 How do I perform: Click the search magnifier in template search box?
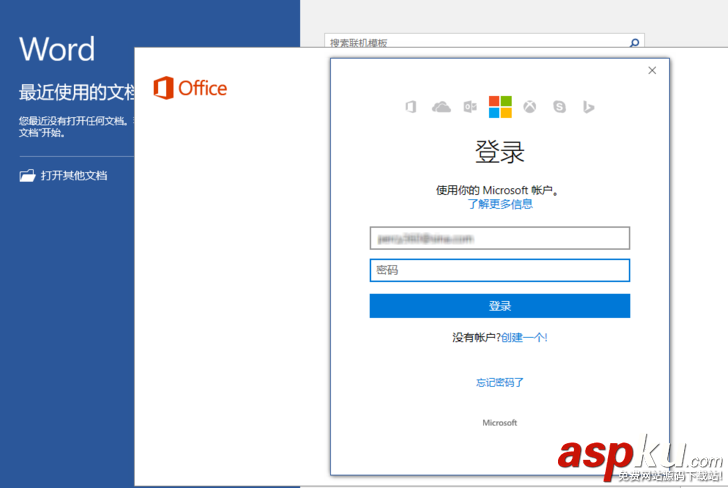[634, 43]
